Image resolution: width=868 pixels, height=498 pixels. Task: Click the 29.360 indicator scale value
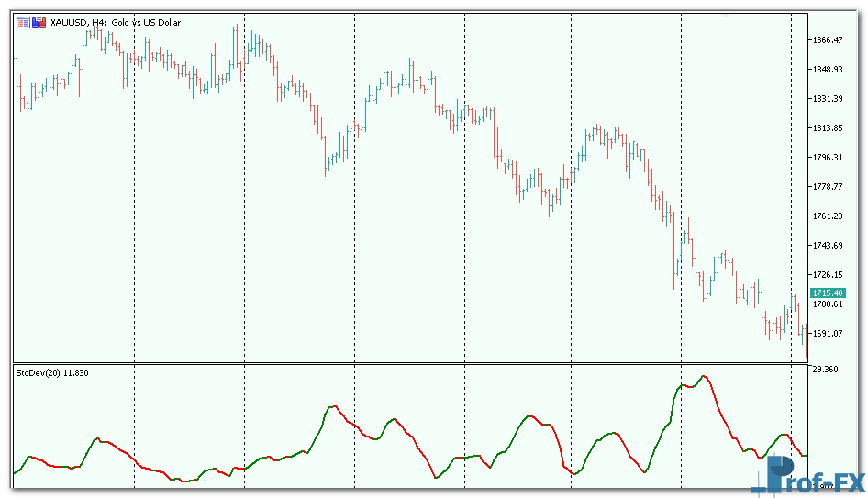click(828, 370)
